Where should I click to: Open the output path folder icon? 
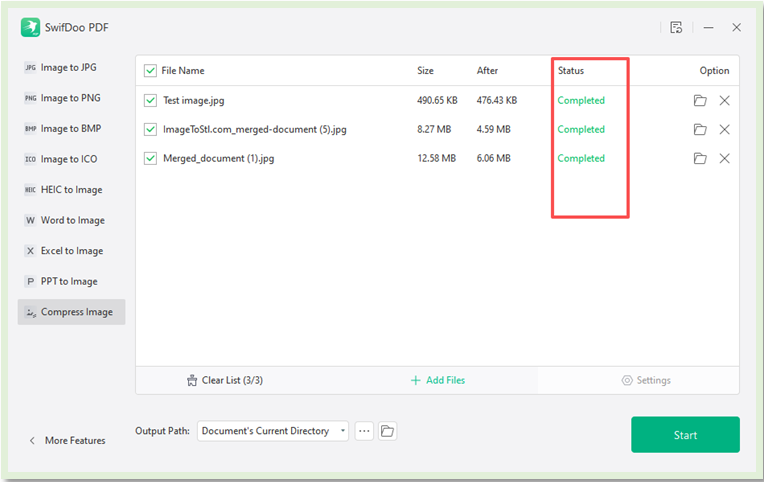click(387, 431)
